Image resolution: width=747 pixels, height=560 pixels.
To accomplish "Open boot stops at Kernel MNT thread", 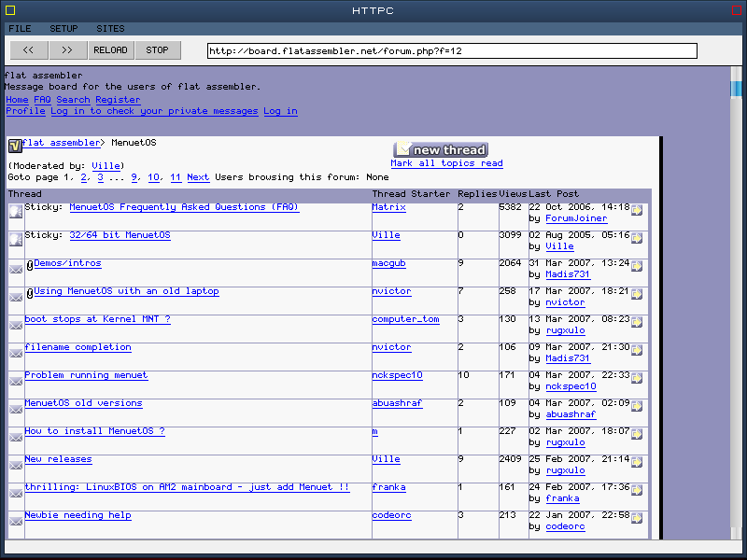I will coord(98,319).
